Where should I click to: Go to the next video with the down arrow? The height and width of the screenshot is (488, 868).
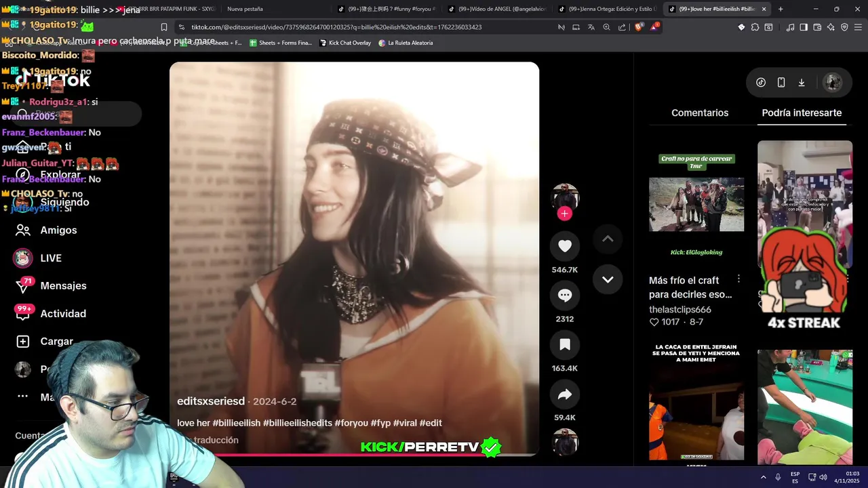(608, 279)
